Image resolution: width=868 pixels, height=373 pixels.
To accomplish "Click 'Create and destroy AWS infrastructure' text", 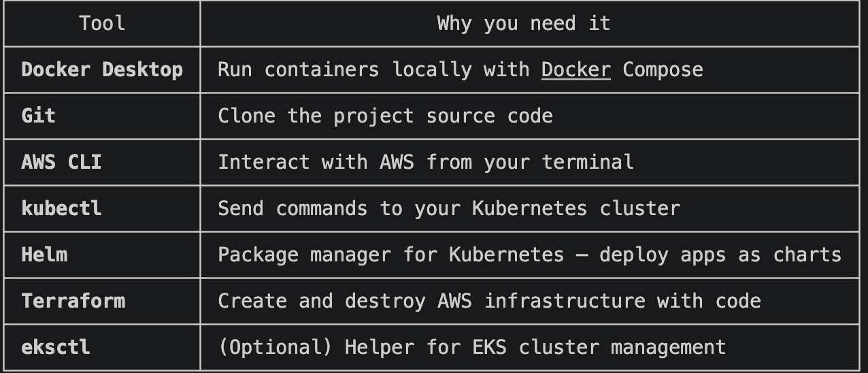I will (x=431, y=301).
